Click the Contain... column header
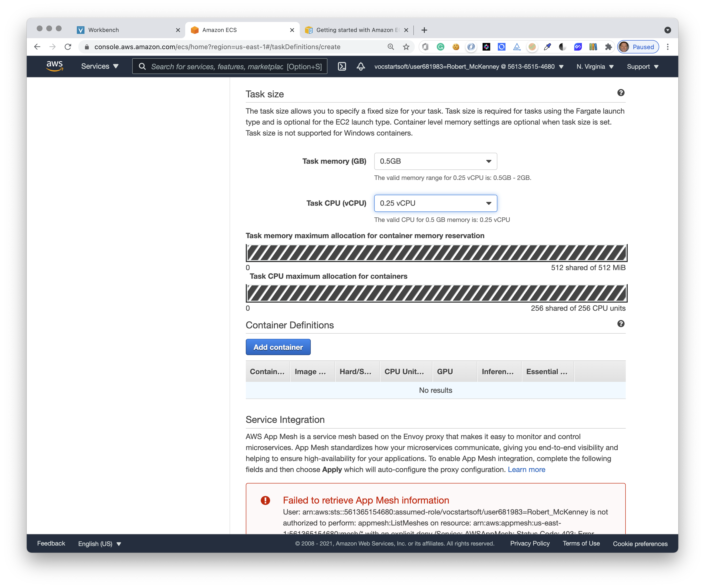 (x=268, y=372)
